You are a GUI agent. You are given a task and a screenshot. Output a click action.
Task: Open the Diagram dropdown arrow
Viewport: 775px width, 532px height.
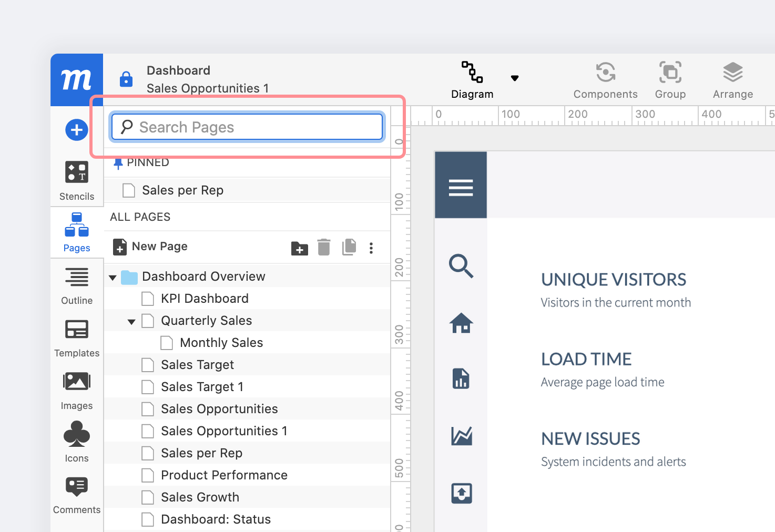(515, 78)
